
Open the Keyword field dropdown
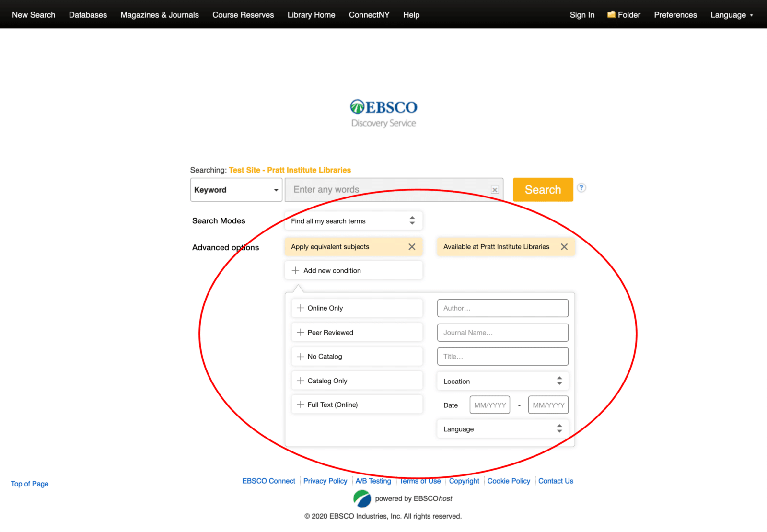tap(236, 190)
